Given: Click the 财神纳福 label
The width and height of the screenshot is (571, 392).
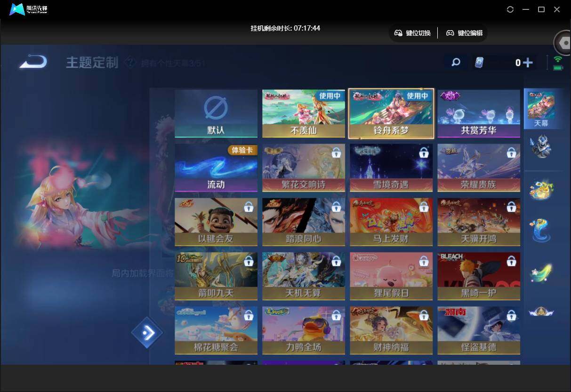Looking at the screenshot, I should click(391, 348).
